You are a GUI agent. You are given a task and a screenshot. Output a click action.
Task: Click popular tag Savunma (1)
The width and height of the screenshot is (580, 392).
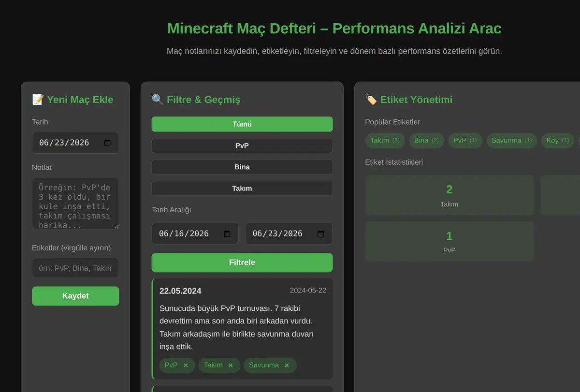pos(511,141)
